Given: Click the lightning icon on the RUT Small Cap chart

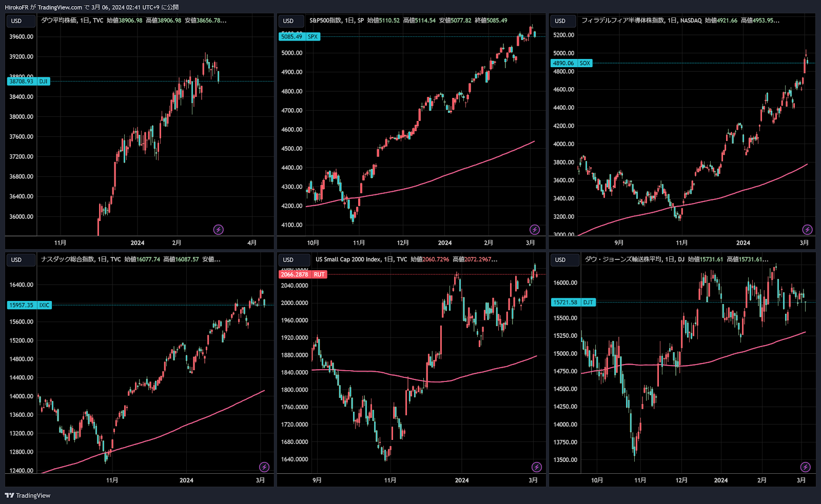Looking at the screenshot, I should click(537, 467).
